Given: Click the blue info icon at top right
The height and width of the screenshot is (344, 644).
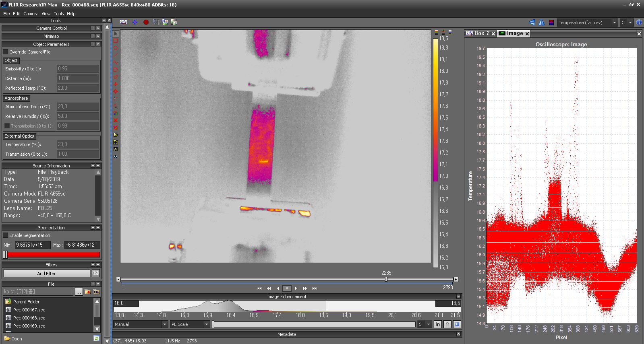Looking at the screenshot, I should tap(639, 23).
